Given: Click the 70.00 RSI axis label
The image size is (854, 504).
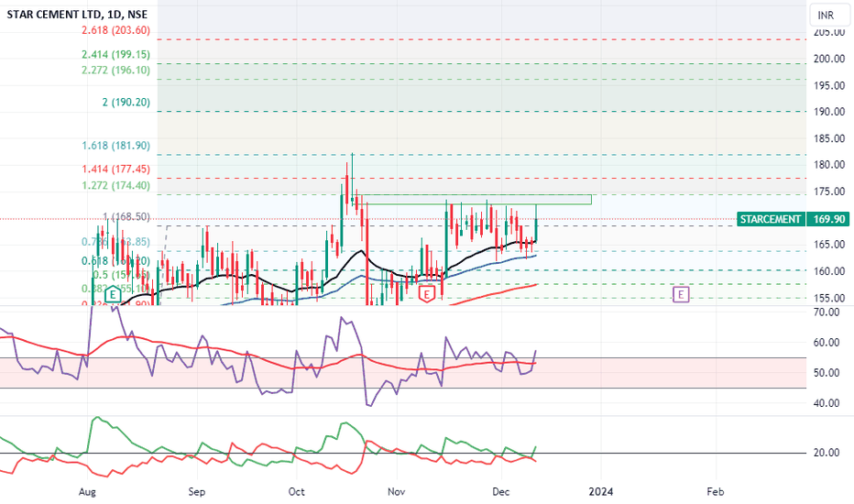Looking at the screenshot, I should click(827, 312).
